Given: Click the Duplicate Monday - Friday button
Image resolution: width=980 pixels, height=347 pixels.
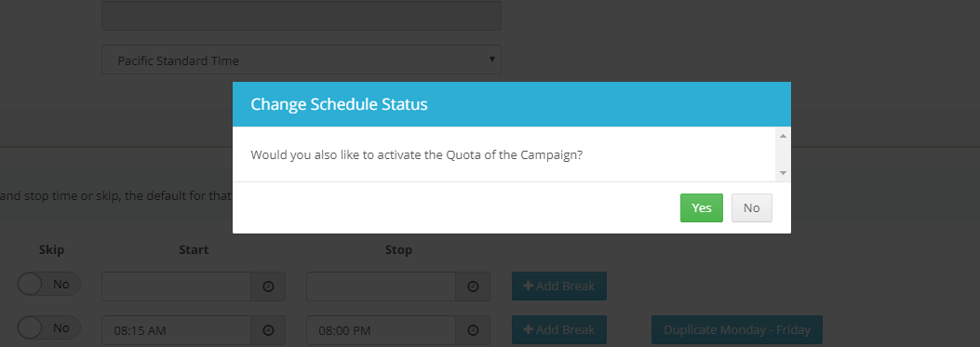Looking at the screenshot, I should click(737, 329).
